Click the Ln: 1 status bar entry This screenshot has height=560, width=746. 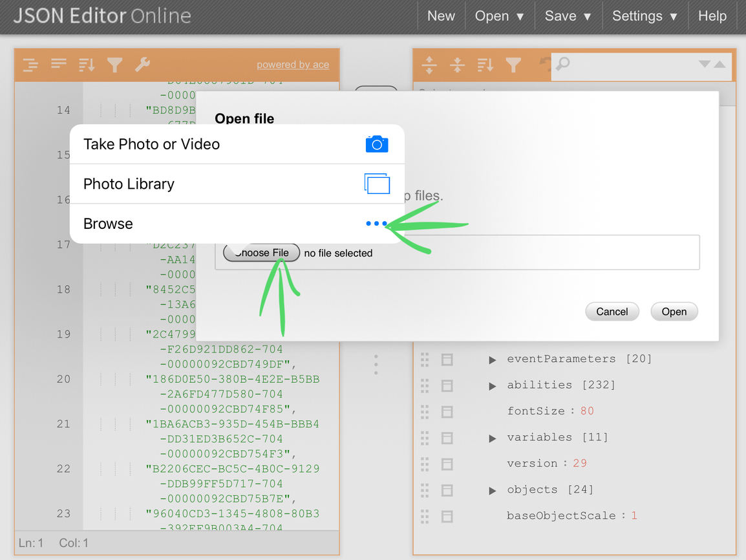pos(31,543)
